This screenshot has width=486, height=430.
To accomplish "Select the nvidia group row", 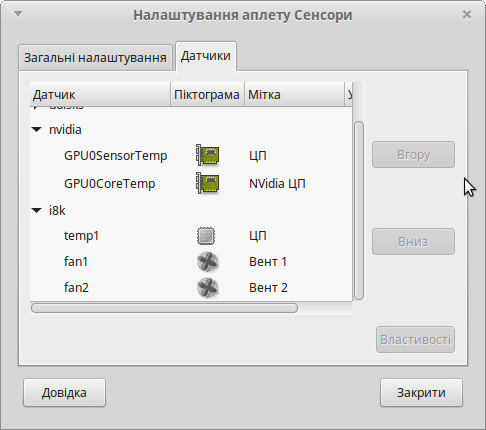I will (x=191, y=129).
